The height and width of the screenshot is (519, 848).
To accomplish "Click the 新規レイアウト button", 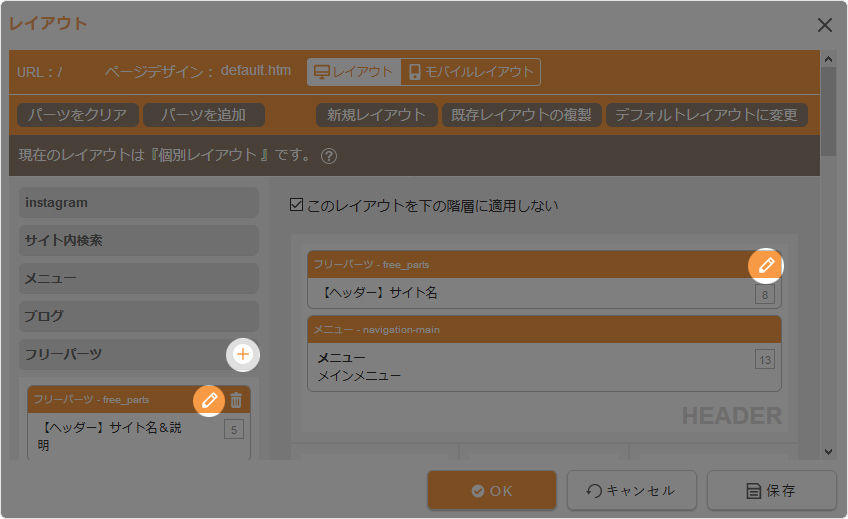I will (x=376, y=115).
